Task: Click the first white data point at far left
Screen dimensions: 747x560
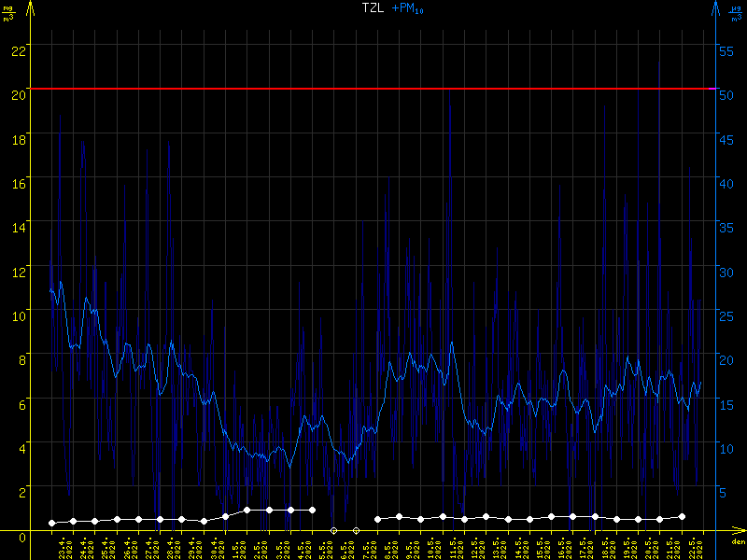Action: point(52,523)
